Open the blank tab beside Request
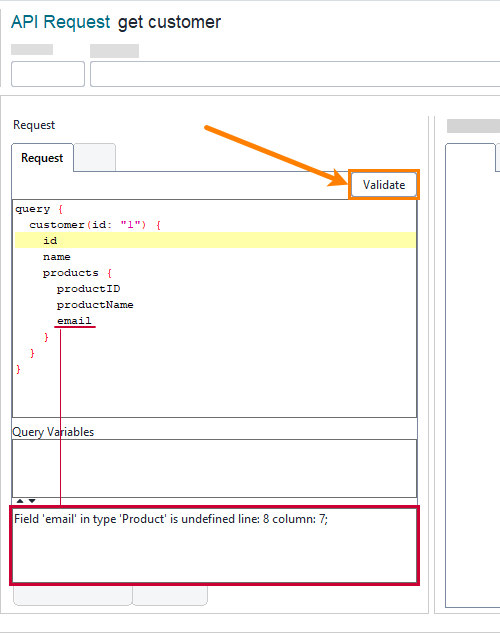Screen dimensions: 500x633 point(95,158)
